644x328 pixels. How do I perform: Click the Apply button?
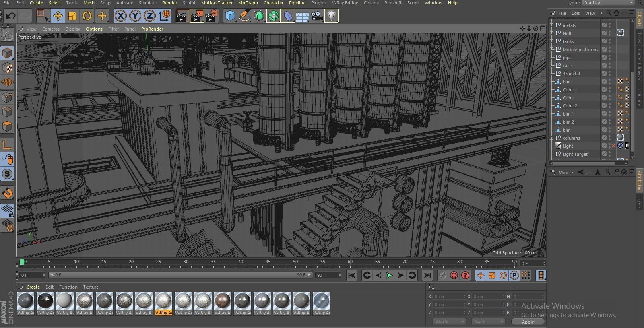528,322
